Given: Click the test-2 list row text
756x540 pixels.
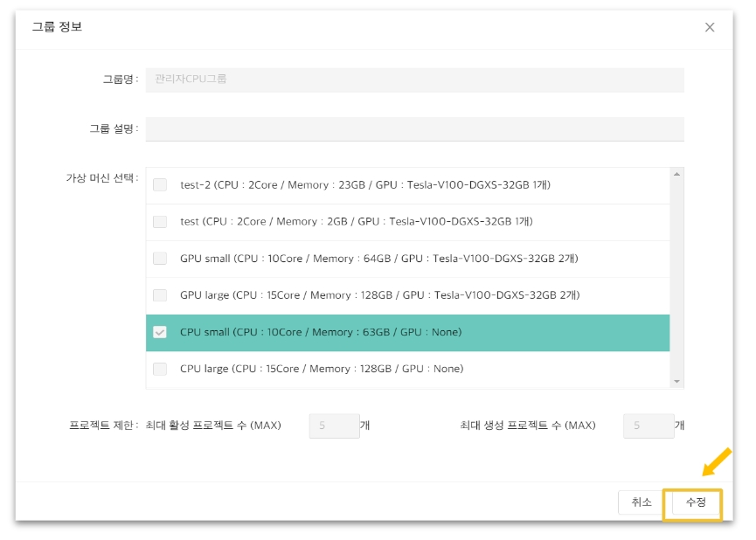Looking at the screenshot, I should tap(364, 185).
